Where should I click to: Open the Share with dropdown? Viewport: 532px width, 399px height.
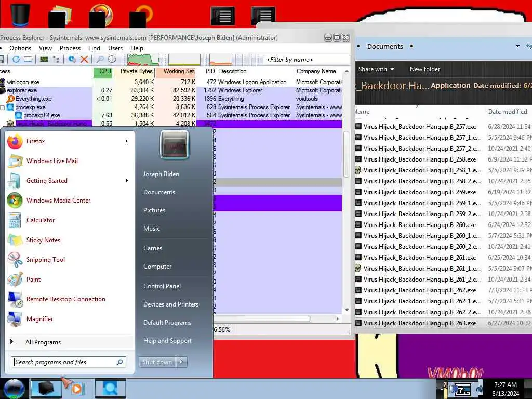click(x=376, y=69)
